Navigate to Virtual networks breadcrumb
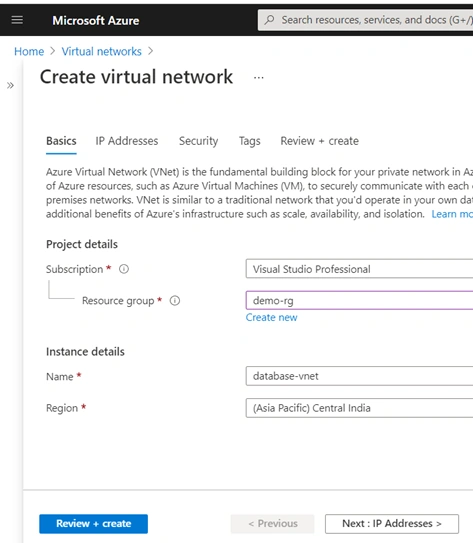Viewport: 473px width, 543px height. (x=102, y=52)
